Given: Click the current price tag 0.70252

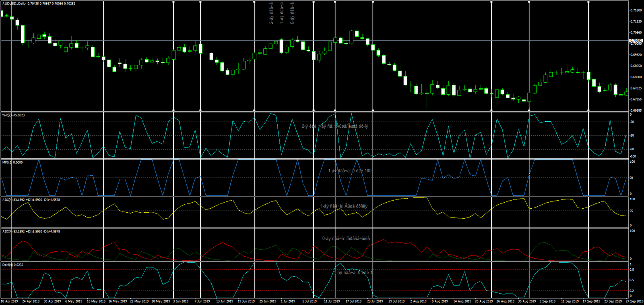Looking at the screenshot, I should 636,41.
